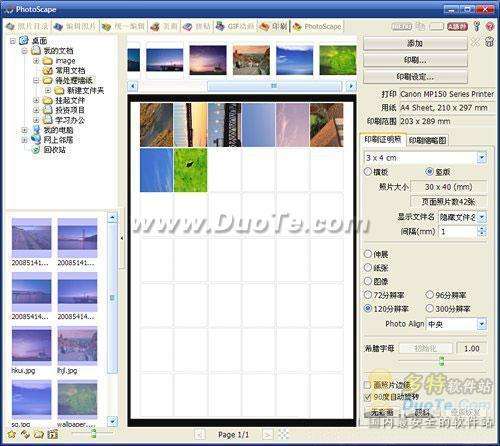Toggle the 90度自动旋转 checkbox
Viewport: 500px width, 446px height.
point(368,397)
